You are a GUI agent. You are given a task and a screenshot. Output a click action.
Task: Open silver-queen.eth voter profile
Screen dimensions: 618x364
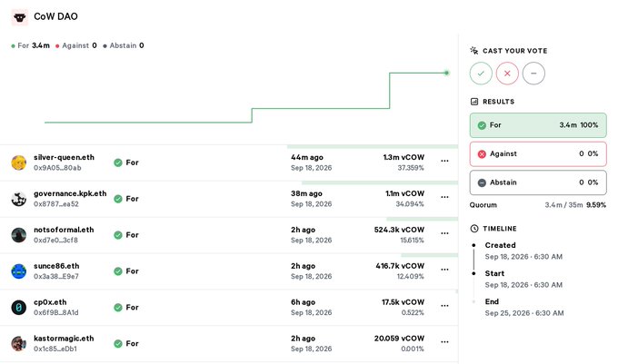[64, 157]
